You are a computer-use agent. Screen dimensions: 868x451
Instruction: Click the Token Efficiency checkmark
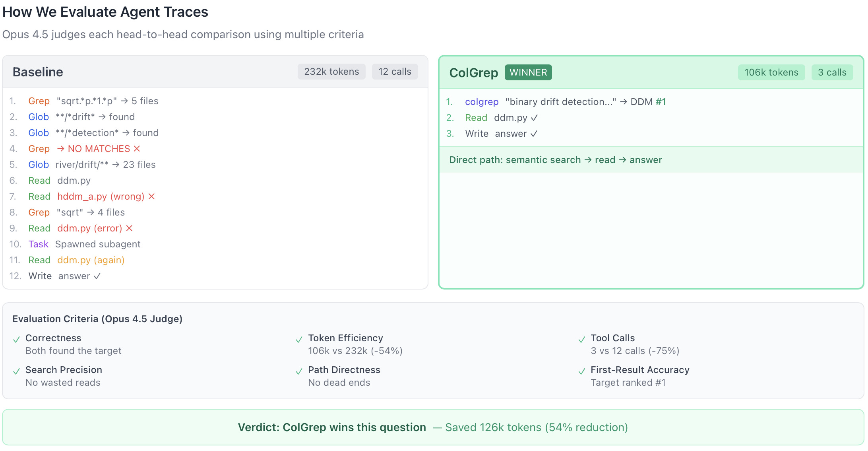click(x=299, y=340)
